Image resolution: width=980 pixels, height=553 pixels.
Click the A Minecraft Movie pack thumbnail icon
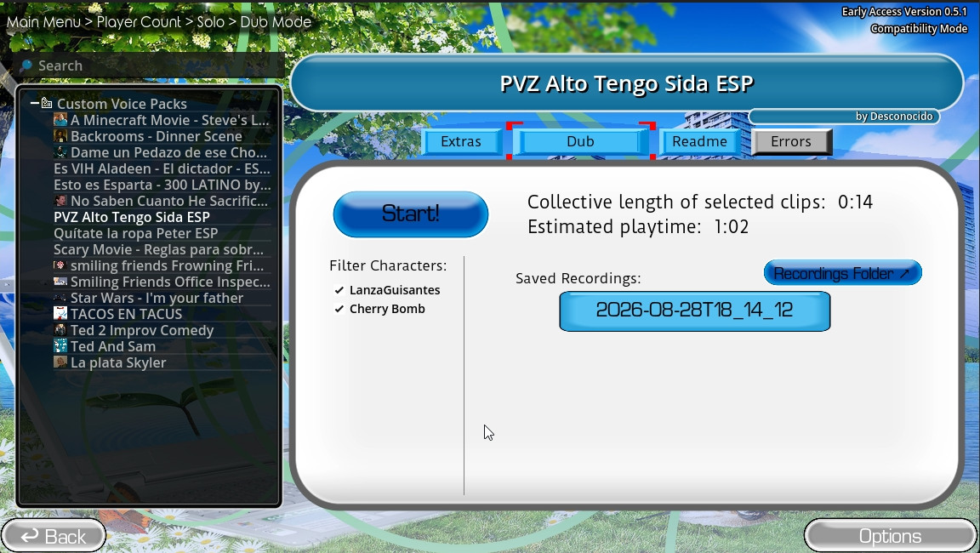[x=60, y=120]
